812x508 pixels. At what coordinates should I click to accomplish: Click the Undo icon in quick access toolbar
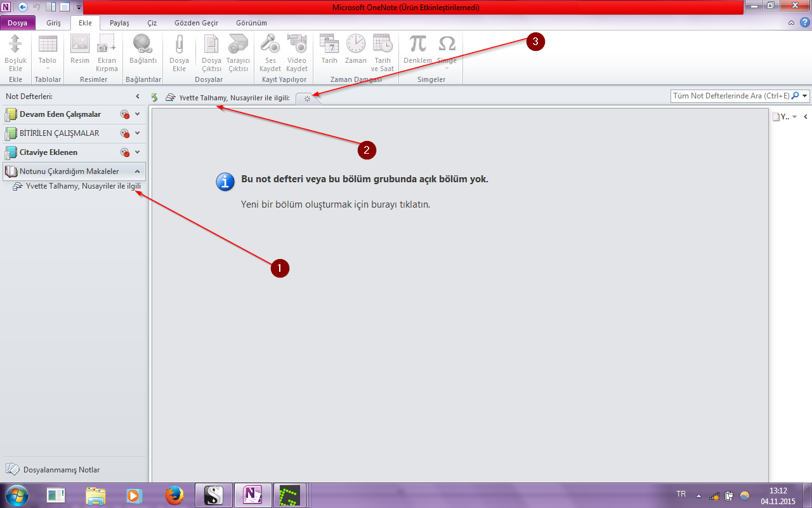click(x=37, y=7)
